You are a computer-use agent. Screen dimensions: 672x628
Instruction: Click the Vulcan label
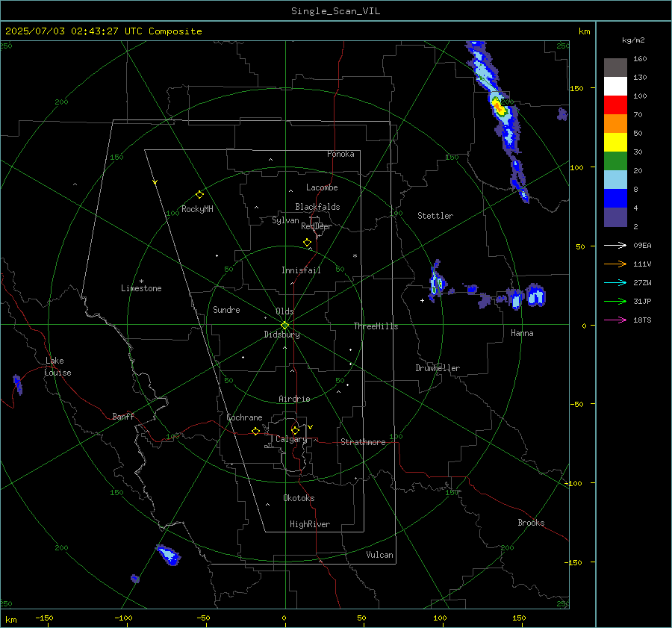pos(379,555)
